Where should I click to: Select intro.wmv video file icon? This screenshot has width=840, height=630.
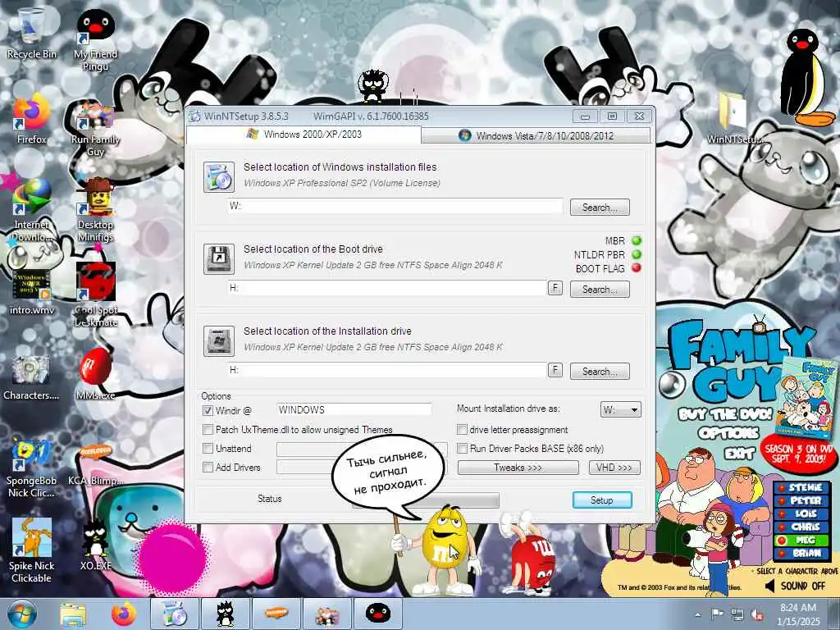click(31, 291)
